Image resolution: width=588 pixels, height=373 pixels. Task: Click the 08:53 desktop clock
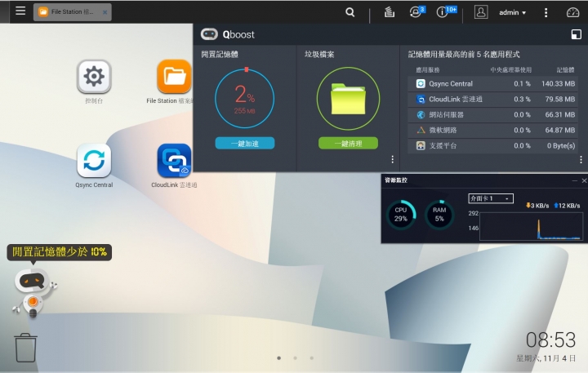550,340
